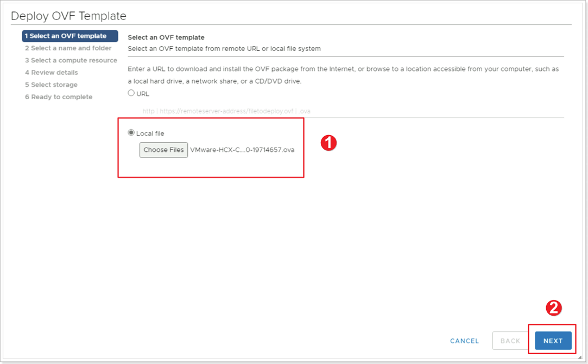Navigate to step 6 Ready to complete
588x364 pixels.
59,97
